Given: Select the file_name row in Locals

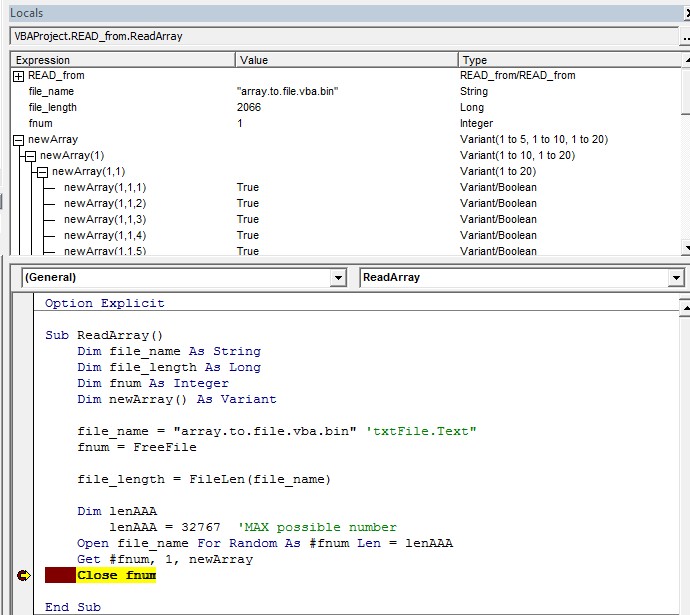Looking at the screenshot, I should pos(345,92).
